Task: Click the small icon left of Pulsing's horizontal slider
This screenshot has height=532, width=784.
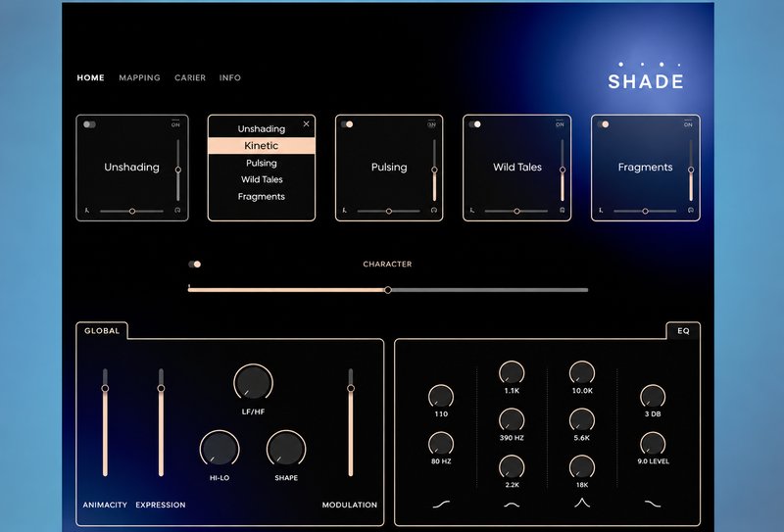Action: coord(345,211)
